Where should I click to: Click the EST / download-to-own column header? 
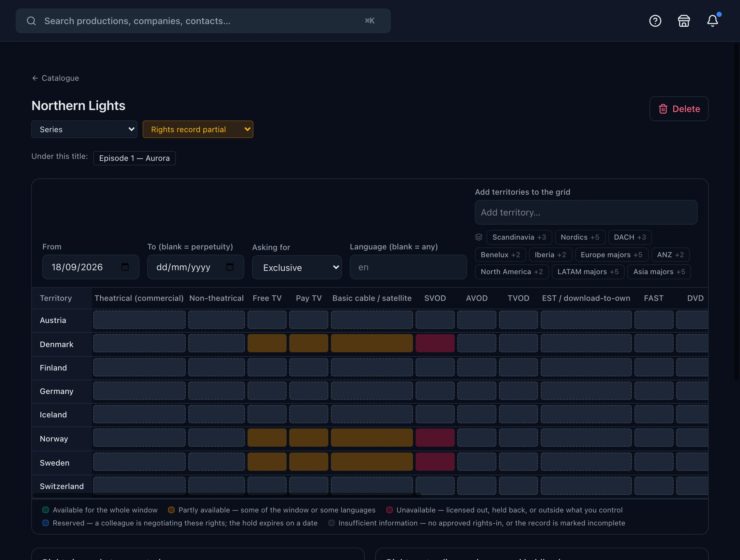coord(586,298)
